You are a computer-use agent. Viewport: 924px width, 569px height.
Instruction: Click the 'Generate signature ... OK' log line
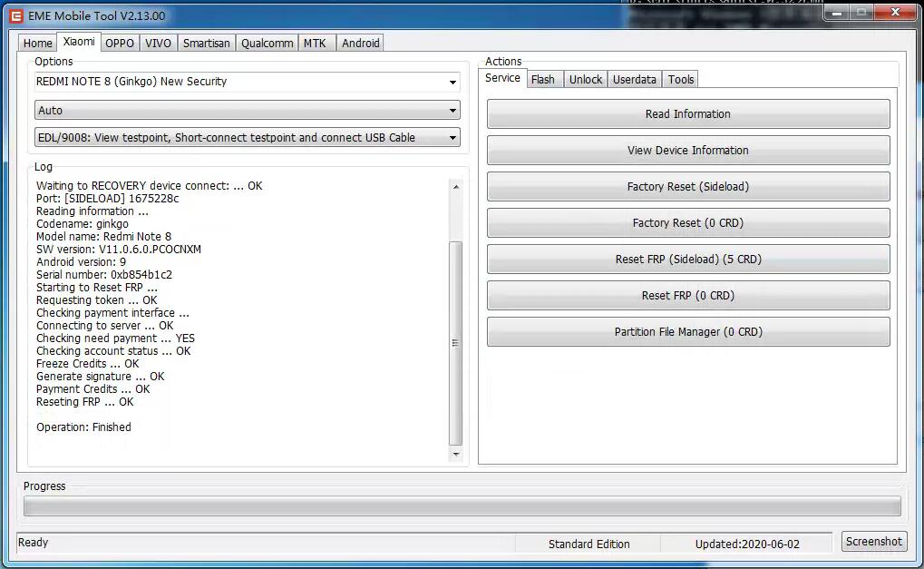tap(100, 377)
